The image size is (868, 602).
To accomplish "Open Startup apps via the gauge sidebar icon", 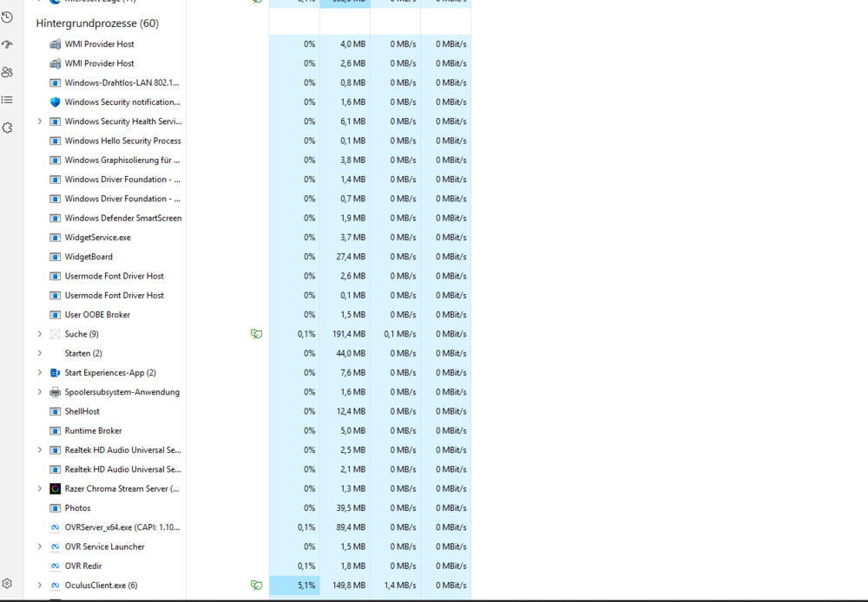I will 7,44.
